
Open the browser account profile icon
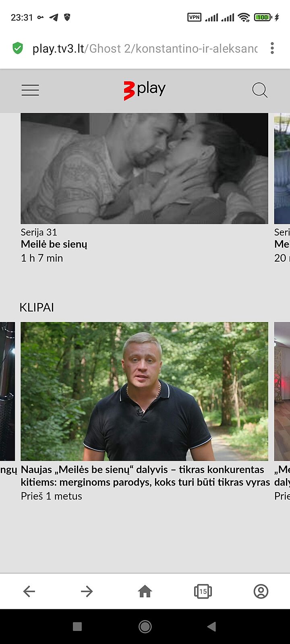(261, 591)
